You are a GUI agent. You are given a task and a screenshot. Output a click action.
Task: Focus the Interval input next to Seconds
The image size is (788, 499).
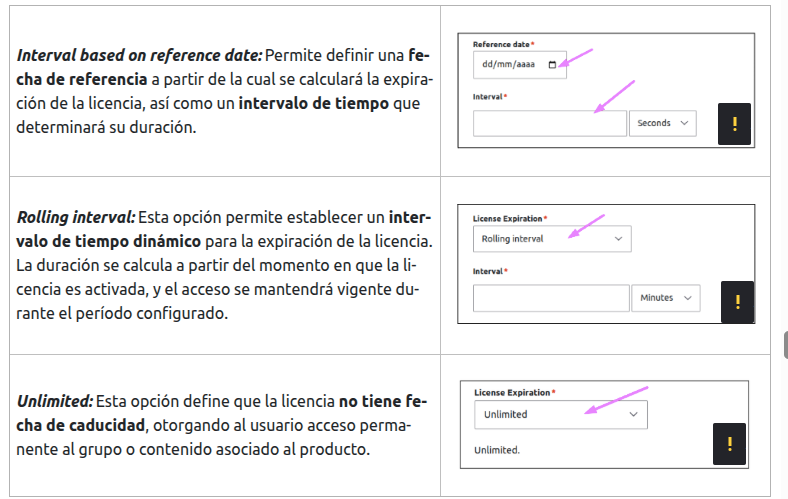[549, 123]
